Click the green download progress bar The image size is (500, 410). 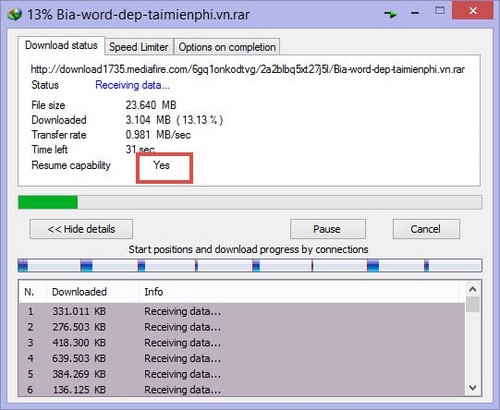tap(250, 202)
